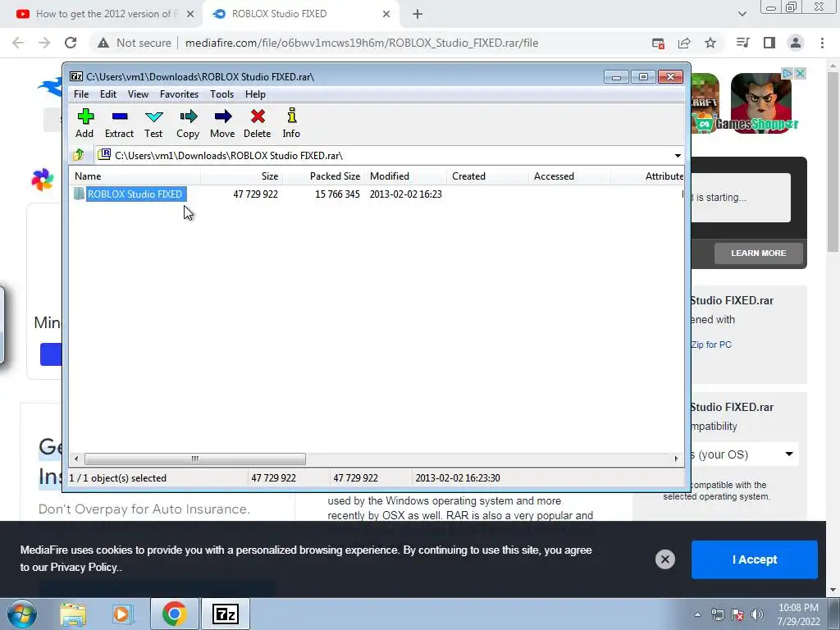Show hidden system tray icons arrow
This screenshot has height=630, width=840.
[697, 614]
